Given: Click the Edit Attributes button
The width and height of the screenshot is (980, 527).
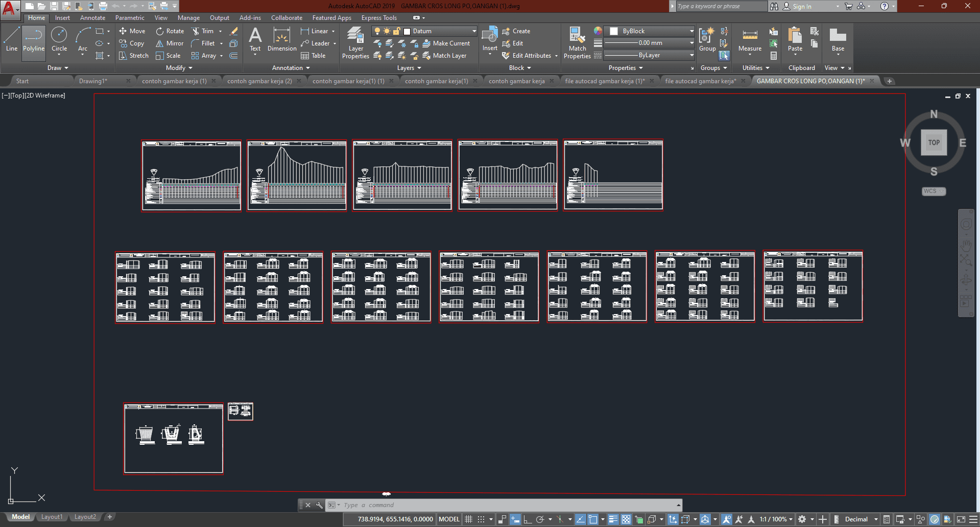Looking at the screenshot, I should [x=527, y=56].
